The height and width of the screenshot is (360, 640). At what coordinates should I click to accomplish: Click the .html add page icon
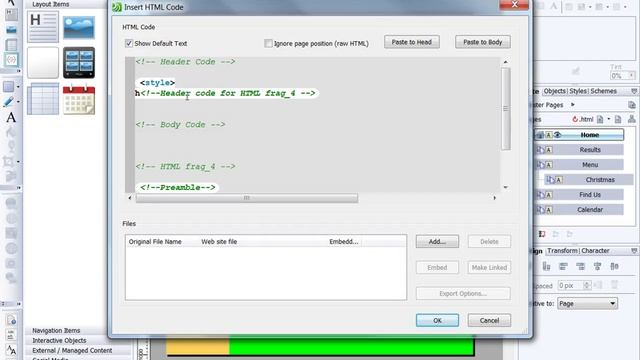[600, 119]
